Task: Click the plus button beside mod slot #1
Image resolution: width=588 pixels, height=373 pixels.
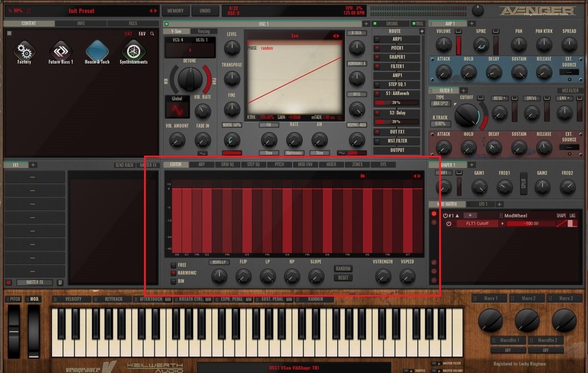Action: 470,215
